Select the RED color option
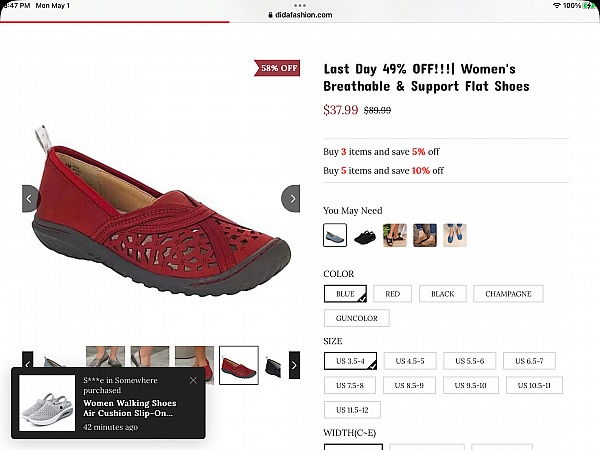The width and height of the screenshot is (600, 450). click(392, 294)
